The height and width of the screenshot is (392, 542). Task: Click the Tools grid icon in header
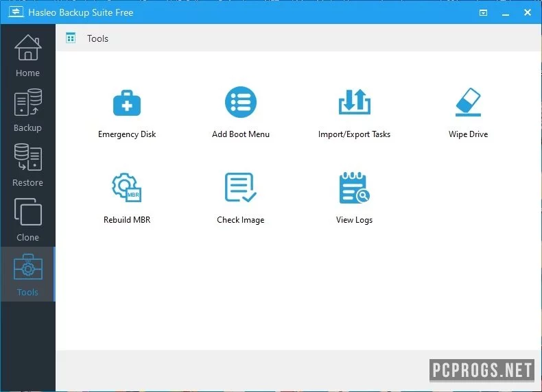[x=71, y=38]
